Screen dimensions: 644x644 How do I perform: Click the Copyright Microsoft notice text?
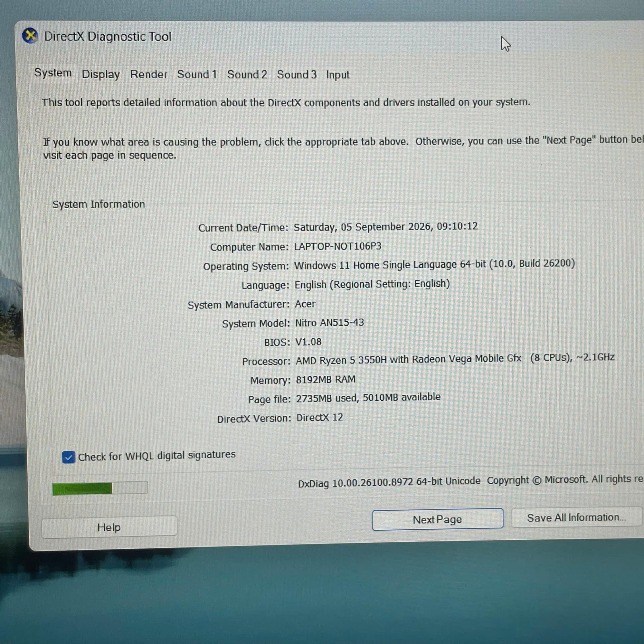click(565, 479)
